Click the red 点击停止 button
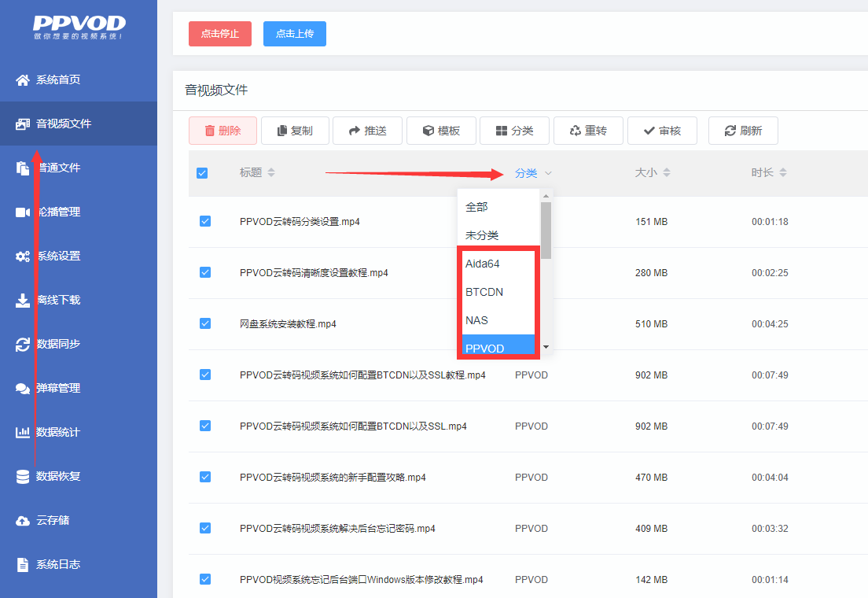 point(220,34)
